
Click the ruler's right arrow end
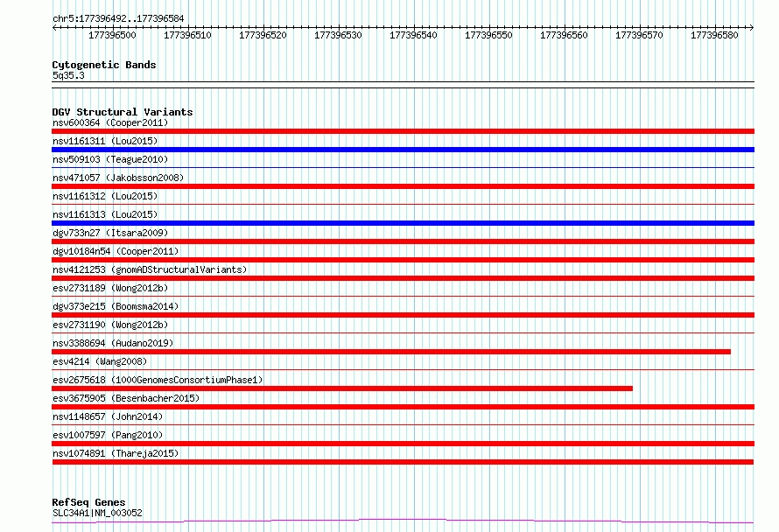751,28
